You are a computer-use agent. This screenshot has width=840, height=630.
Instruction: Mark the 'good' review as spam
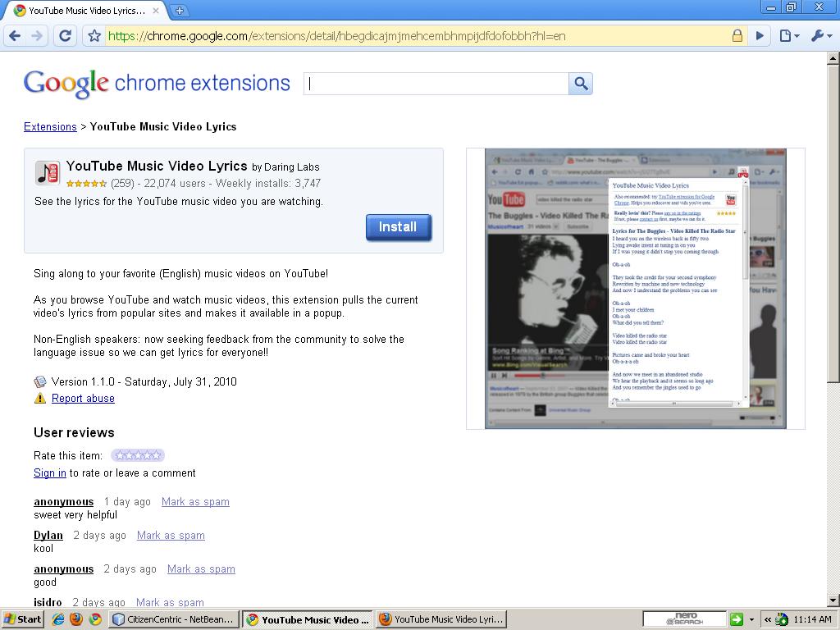201,569
